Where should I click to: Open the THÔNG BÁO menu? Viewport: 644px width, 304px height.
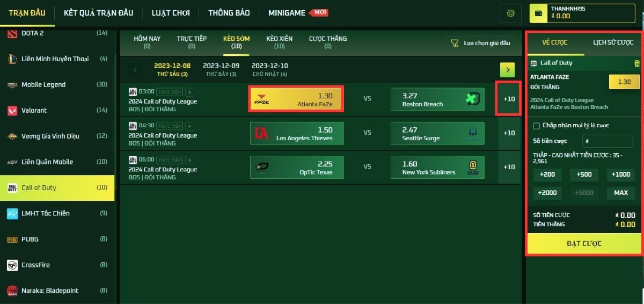[229, 13]
